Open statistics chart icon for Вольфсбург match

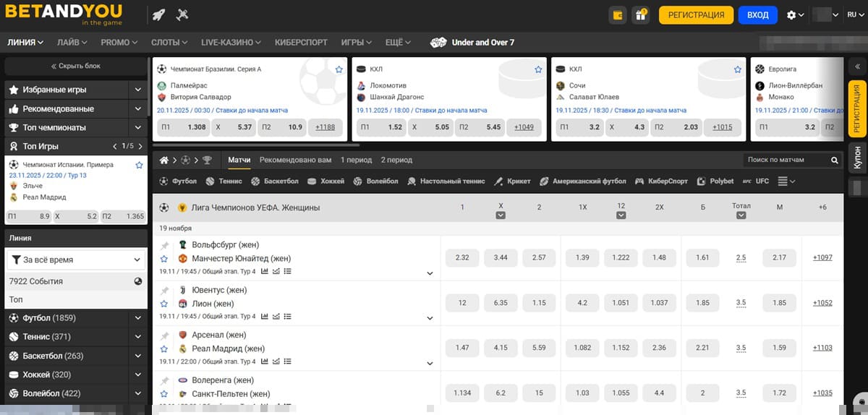tap(265, 271)
